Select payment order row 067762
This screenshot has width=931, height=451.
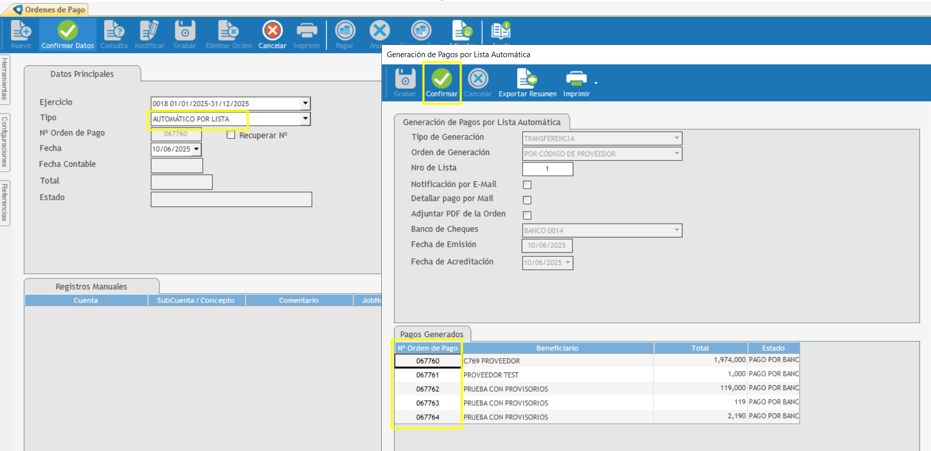(428, 389)
